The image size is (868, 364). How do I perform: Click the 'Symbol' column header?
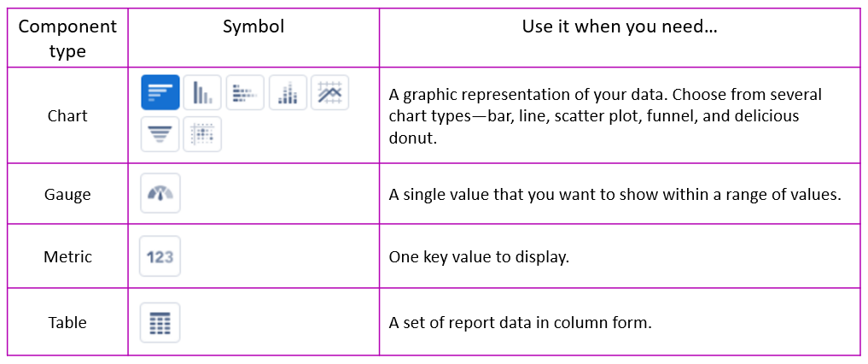point(253,26)
